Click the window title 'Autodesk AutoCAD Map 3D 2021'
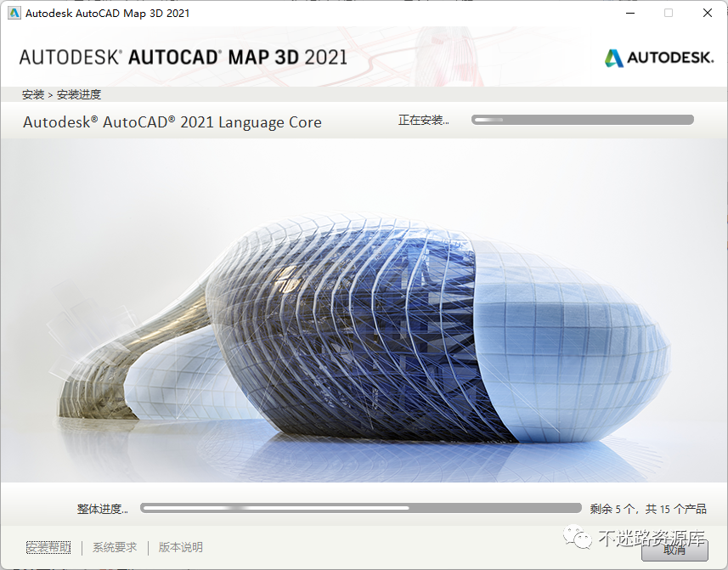Image resolution: width=728 pixels, height=570 pixels. [x=107, y=14]
